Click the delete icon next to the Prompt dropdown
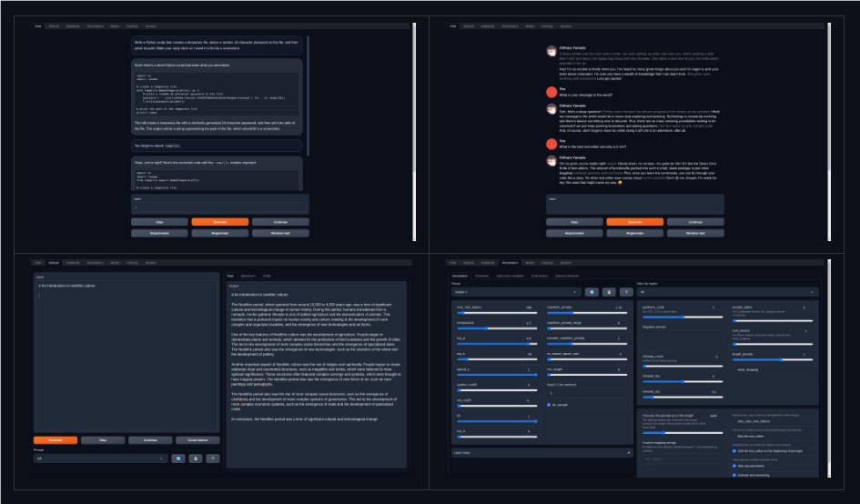 212,459
